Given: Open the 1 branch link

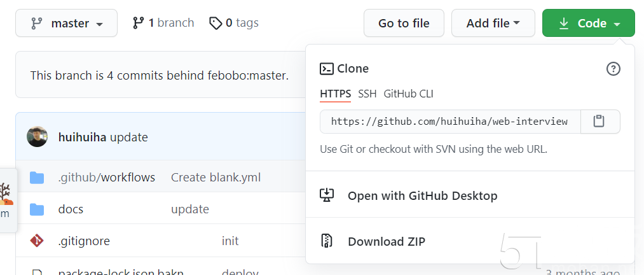Looking at the screenshot, I should point(163,23).
